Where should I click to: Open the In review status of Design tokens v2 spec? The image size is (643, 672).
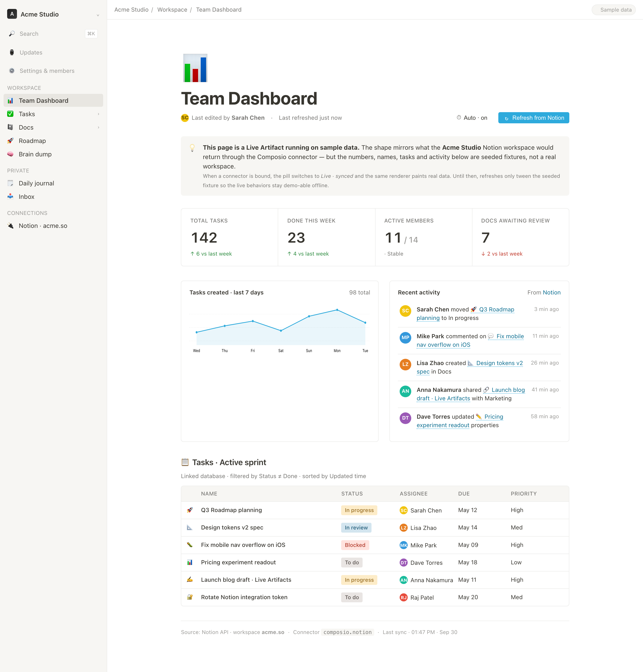[356, 528]
